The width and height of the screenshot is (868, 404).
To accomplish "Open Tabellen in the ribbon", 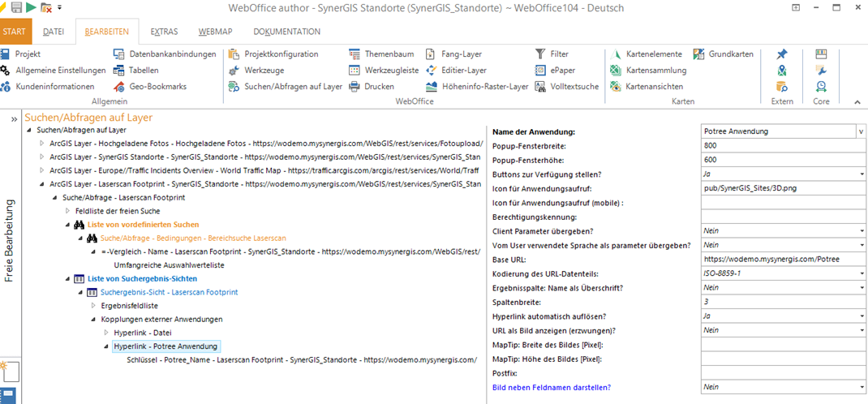I will pyautogui.click(x=135, y=71).
